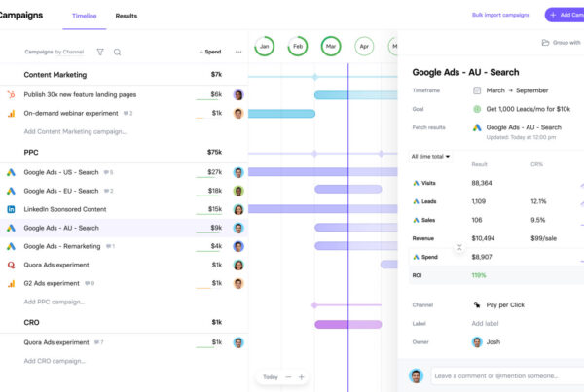Open the All time total dropdown

point(430,156)
